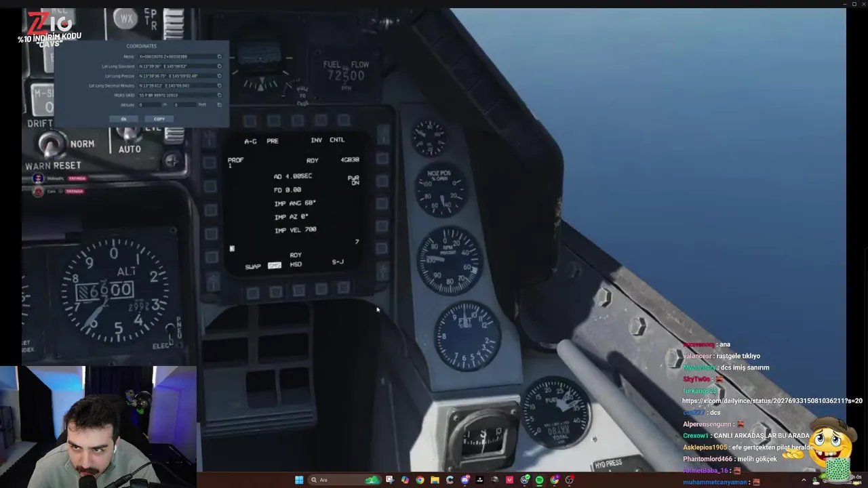Screen dimensions: 868x488
Task: Click the COPY button in Coordinates dialog
Action: point(159,119)
